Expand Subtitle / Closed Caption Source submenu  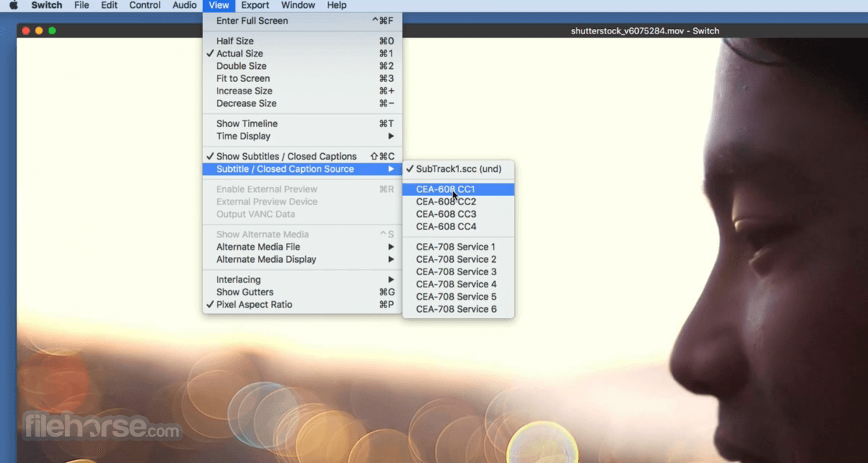pos(302,169)
